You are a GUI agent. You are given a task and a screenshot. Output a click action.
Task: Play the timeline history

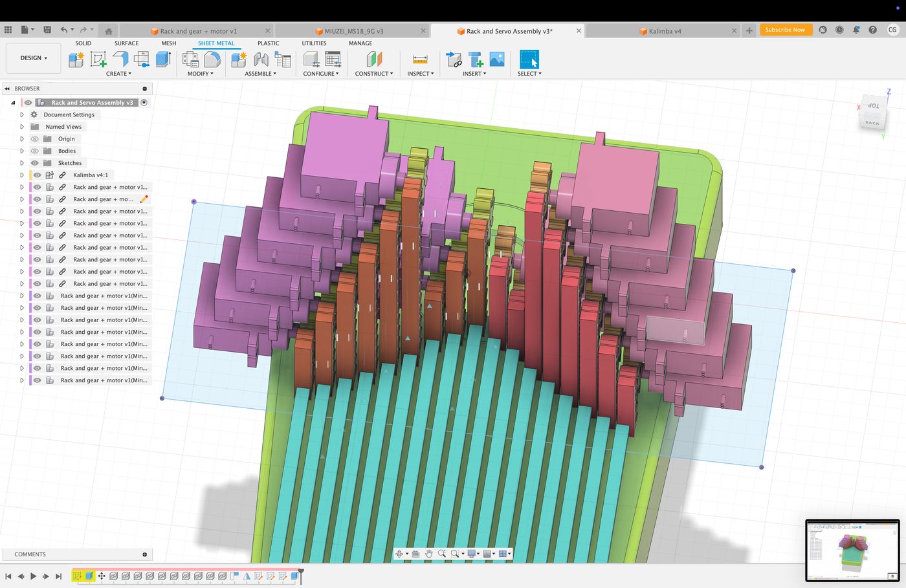[x=33, y=576]
